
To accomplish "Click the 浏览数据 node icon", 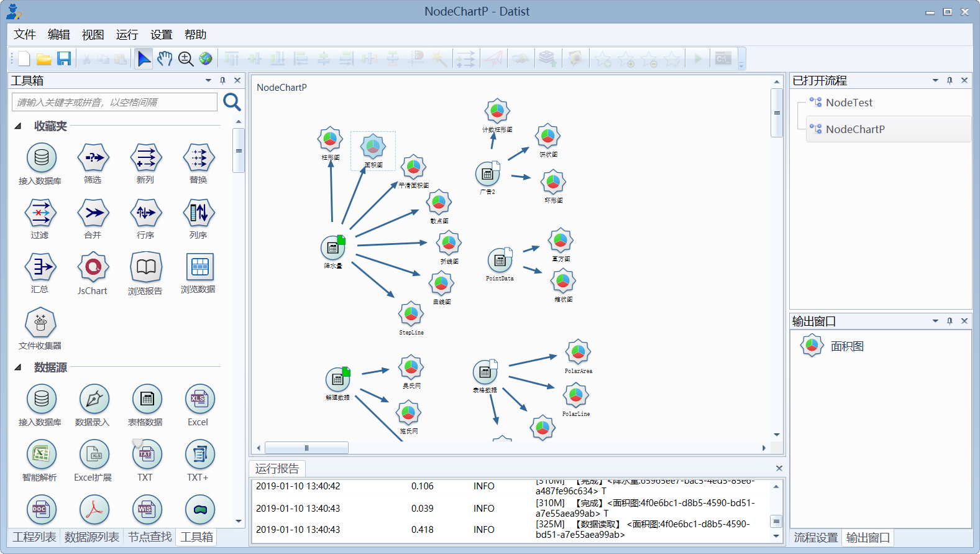I will tap(199, 267).
